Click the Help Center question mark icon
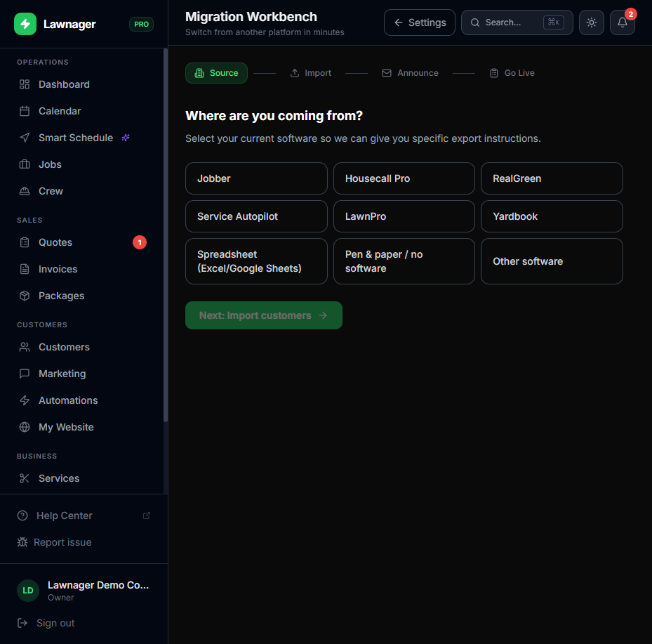Image resolution: width=652 pixels, height=644 pixels. 22,515
